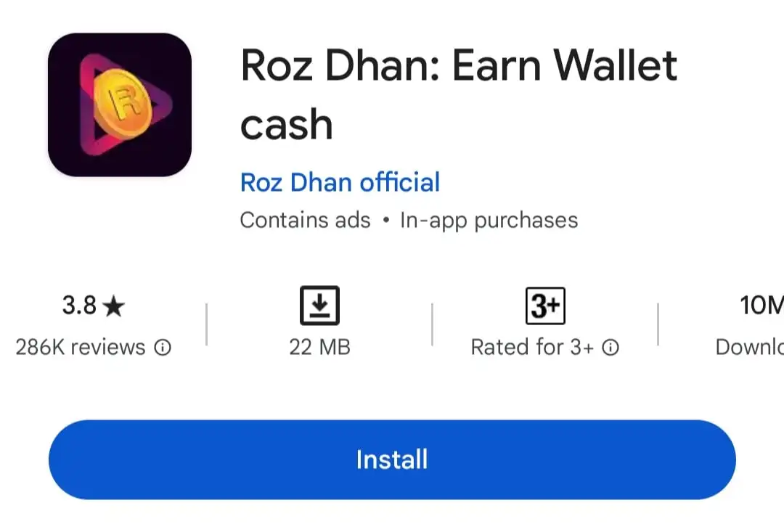784x532 pixels.
Task: Click the Rated for 3+ text
Action: coord(533,347)
